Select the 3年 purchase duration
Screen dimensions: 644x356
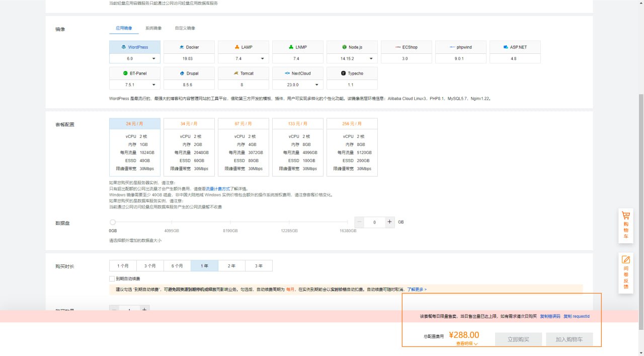click(x=259, y=266)
